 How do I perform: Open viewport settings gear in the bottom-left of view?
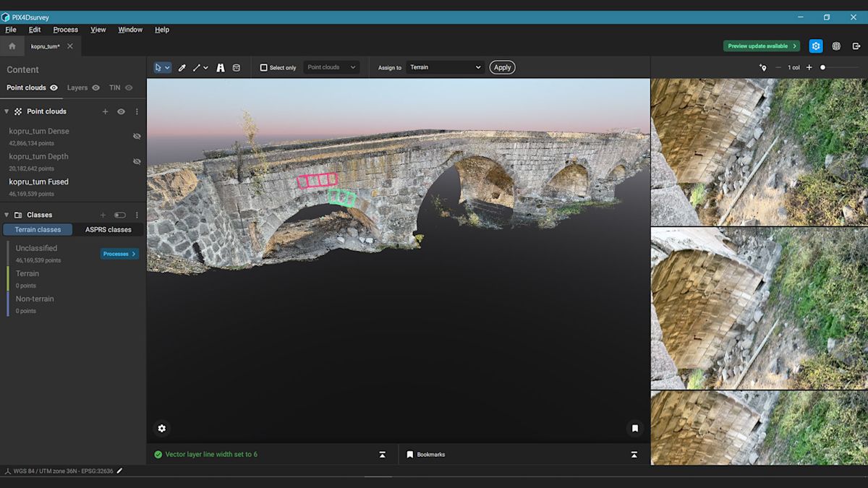click(x=161, y=428)
